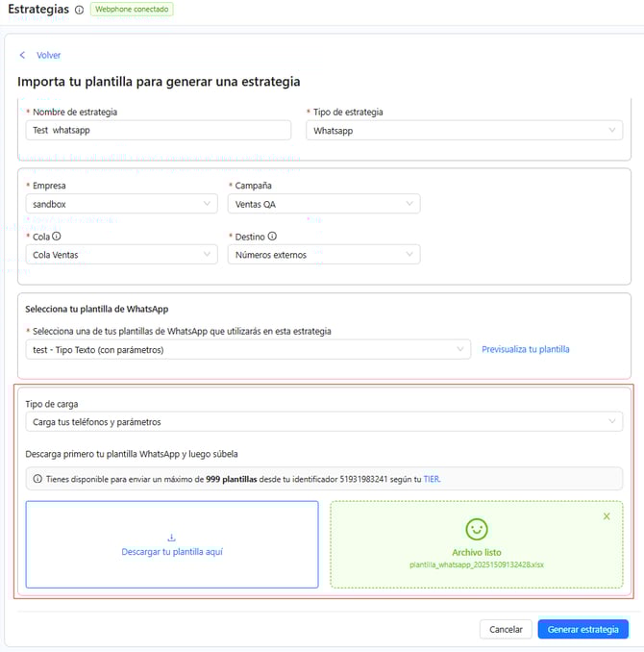This screenshot has width=644, height=652.
Task: Click the Generar estrategia button
Action: [x=582, y=629]
